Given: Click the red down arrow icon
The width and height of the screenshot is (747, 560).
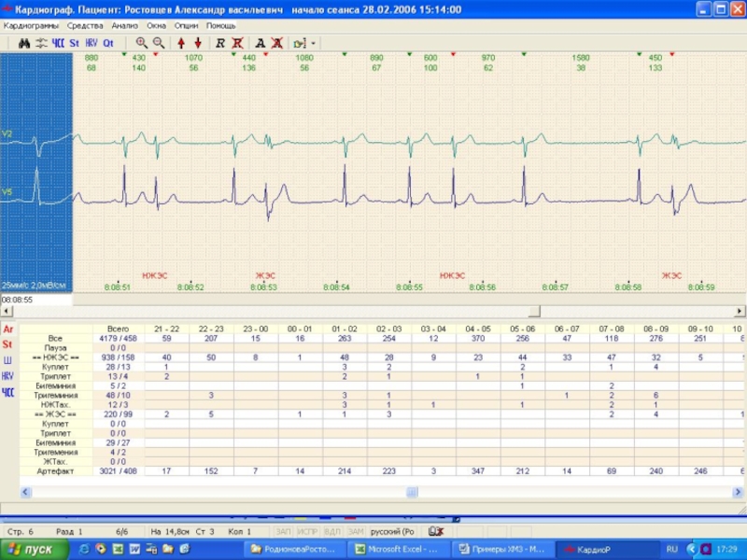Looking at the screenshot, I should (198, 43).
